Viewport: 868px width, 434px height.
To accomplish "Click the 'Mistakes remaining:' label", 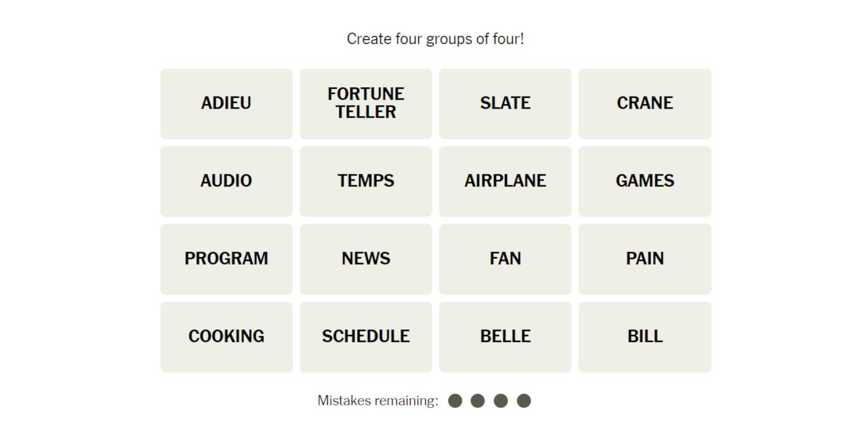I will tap(378, 401).
